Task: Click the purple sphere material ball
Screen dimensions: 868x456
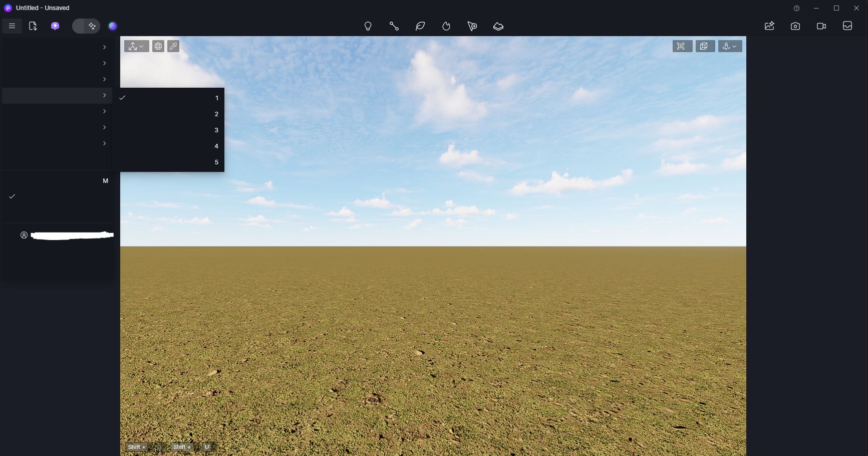Action: point(113,26)
